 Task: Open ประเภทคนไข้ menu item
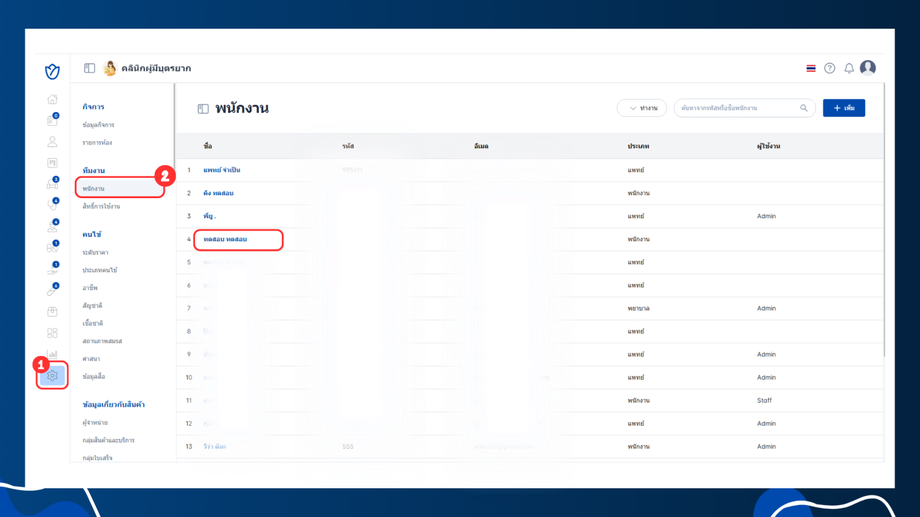click(100, 270)
